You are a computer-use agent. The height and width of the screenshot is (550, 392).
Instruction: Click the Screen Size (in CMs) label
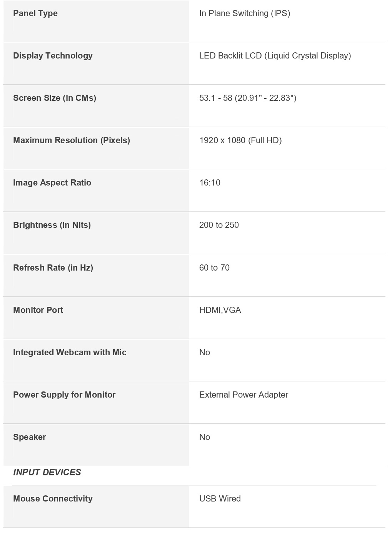coord(55,98)
